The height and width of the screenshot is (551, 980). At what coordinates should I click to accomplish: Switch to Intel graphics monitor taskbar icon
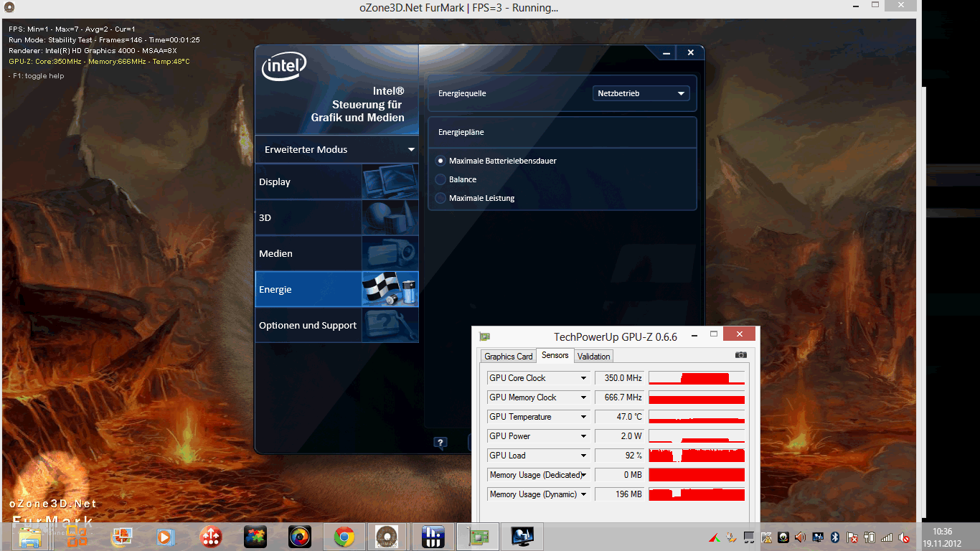pyautogui.click(x=522, y=537)
